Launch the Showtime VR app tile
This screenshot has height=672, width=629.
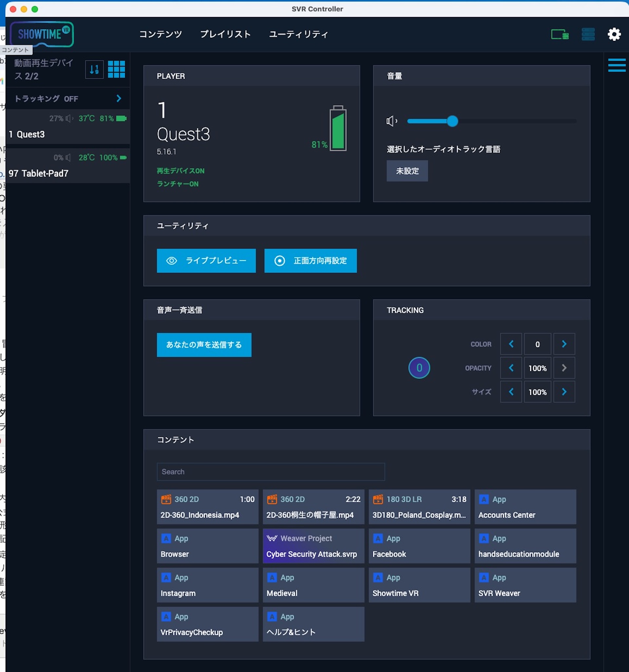419,585
